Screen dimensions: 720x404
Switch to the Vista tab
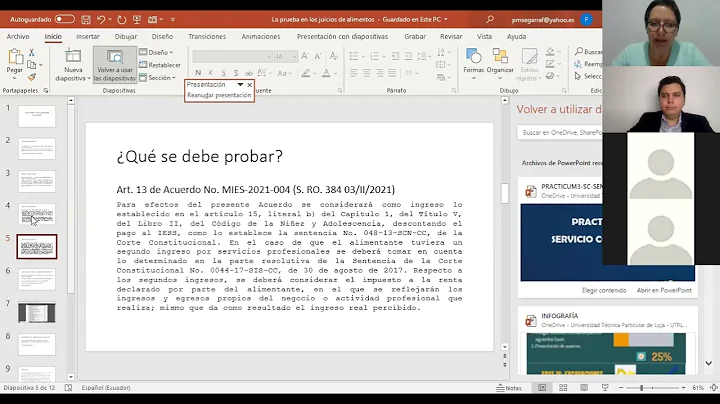click(x=484, y=36)
